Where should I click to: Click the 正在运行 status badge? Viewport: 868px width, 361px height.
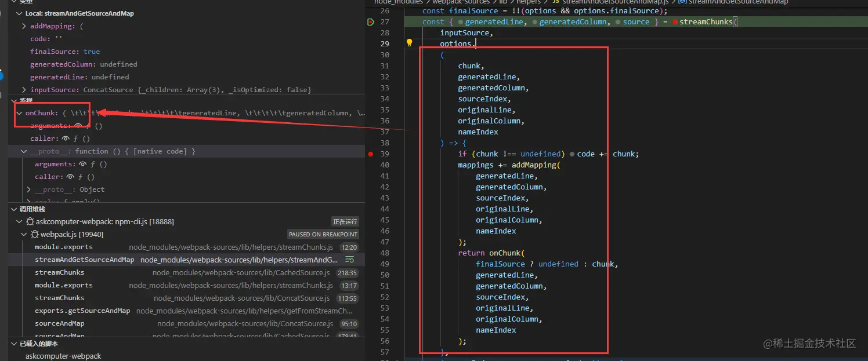click(345, 222)
